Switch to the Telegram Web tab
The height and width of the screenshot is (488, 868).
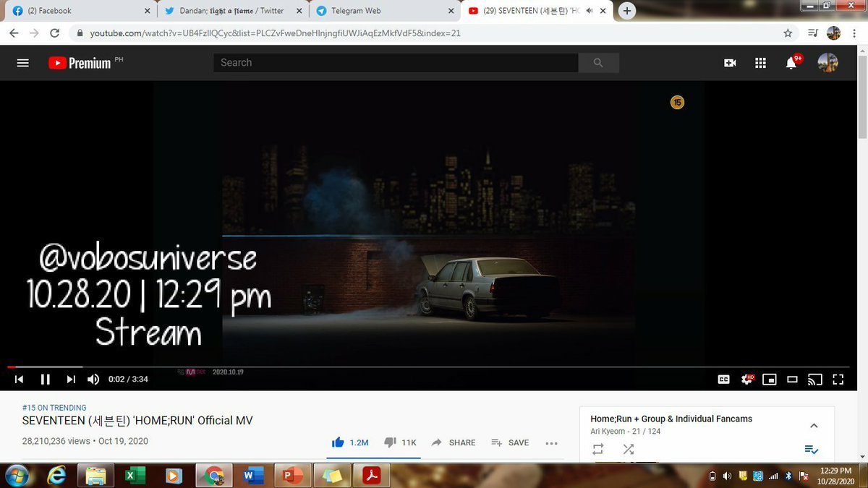click(384, 11)
